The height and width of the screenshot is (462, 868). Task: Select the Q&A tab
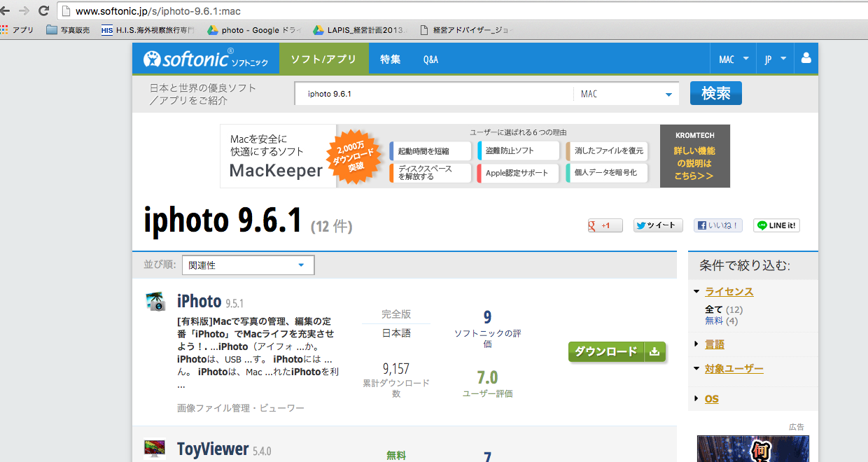pos(430,59)
